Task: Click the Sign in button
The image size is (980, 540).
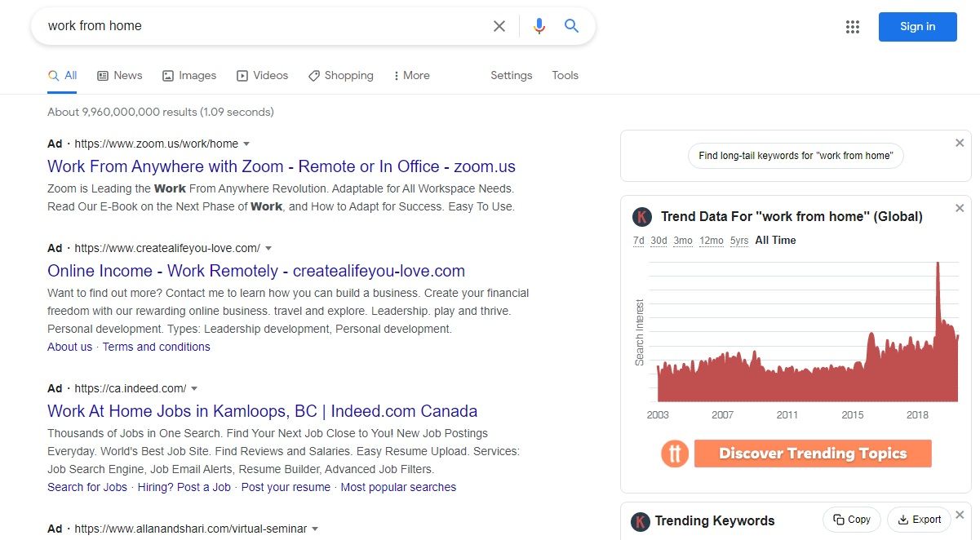Action: 917,26
